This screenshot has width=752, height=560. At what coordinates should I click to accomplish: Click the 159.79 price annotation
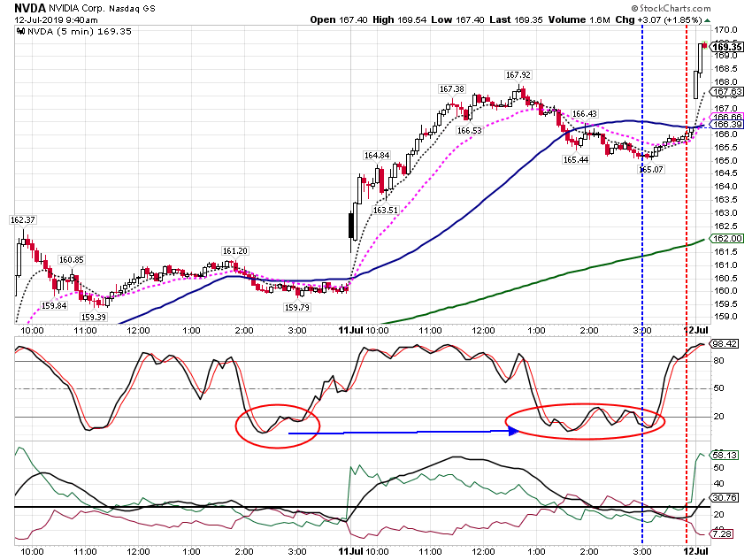click(x=297, y=308)
